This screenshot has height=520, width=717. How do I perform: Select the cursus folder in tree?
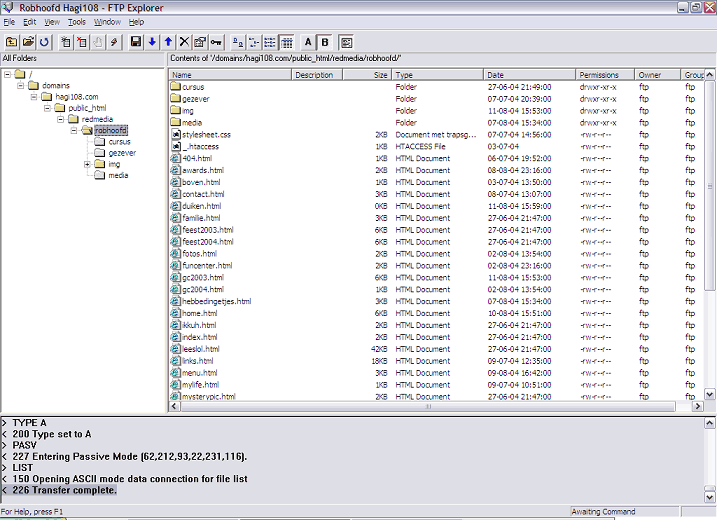coord(119,142)
